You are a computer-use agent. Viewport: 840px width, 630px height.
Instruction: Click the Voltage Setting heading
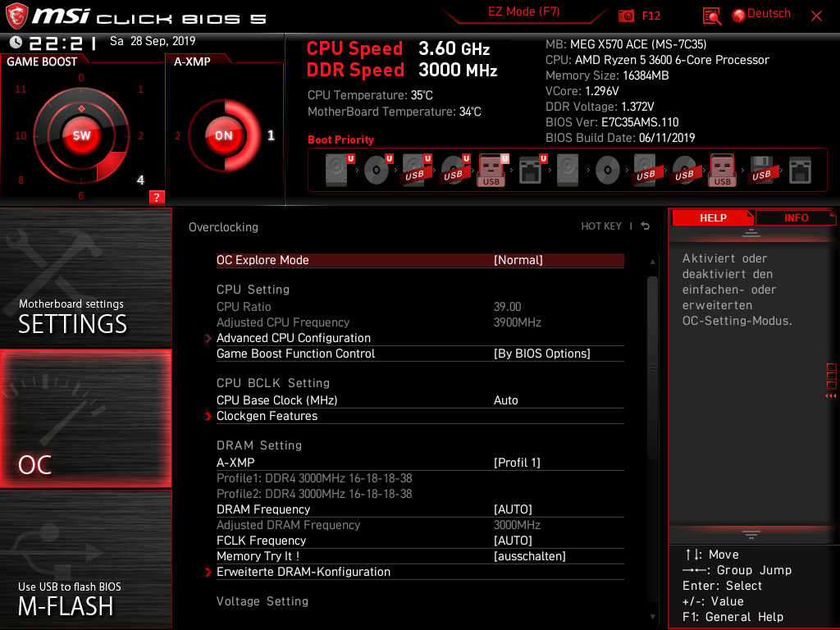click(x=262, y=601)
